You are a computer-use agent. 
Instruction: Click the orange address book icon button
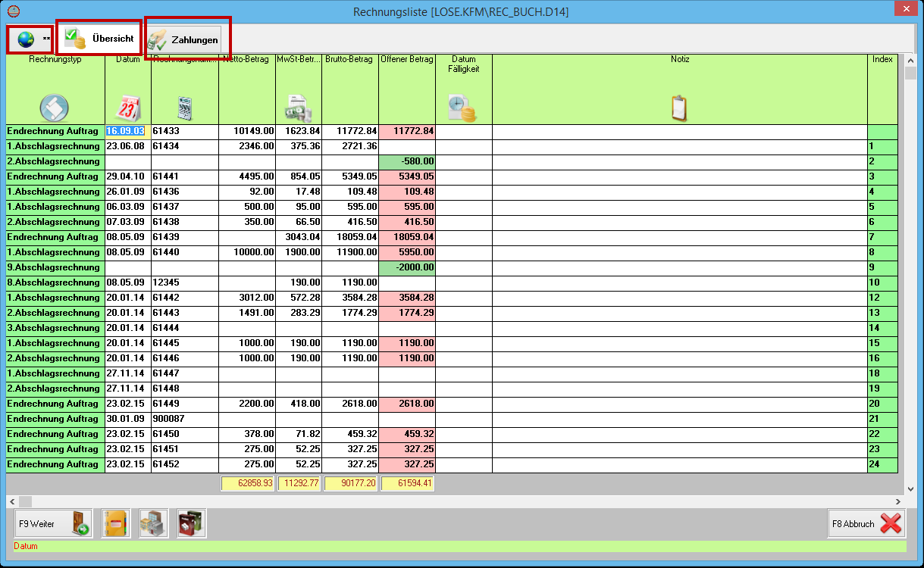coord(116,523)
